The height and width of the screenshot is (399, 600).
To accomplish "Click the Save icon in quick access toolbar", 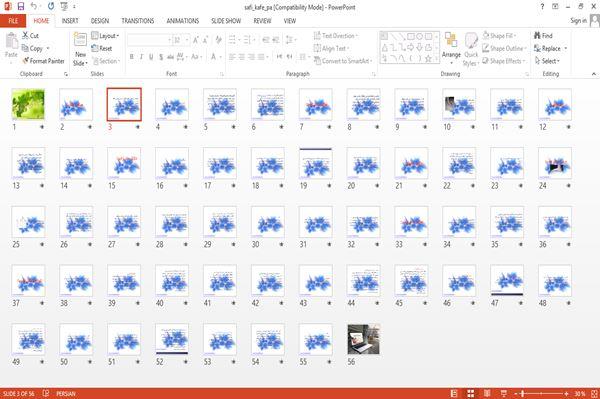I will pyautogui.click(x=21, y=7).
